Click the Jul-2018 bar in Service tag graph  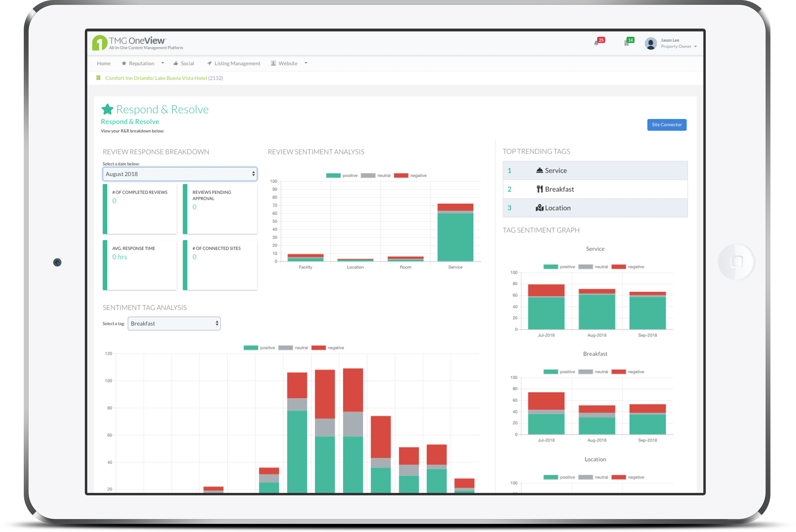tap(546, 307)
